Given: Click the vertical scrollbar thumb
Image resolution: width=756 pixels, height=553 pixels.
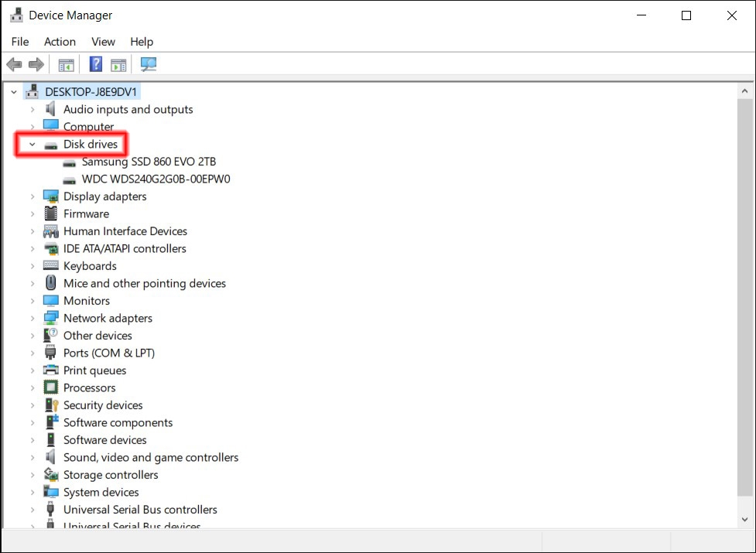Looking at the screenshot, I should 745,296.
